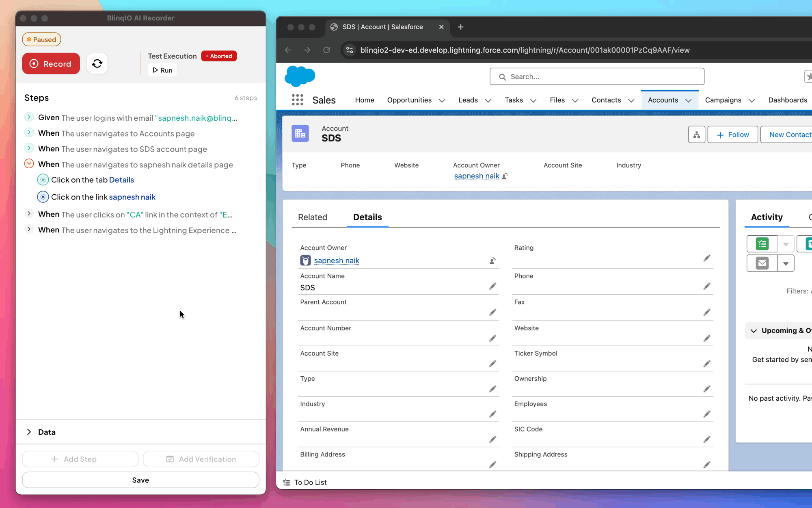Image resolution: width=812 pixels, height=508 pixels.
Task: Click change owner icon in Details
Action: click(x=492, y=261)
